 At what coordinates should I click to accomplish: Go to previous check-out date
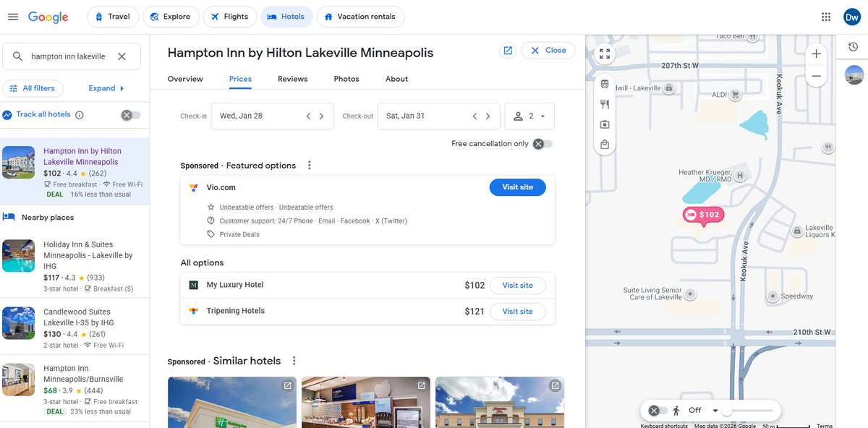click(475, 116)
